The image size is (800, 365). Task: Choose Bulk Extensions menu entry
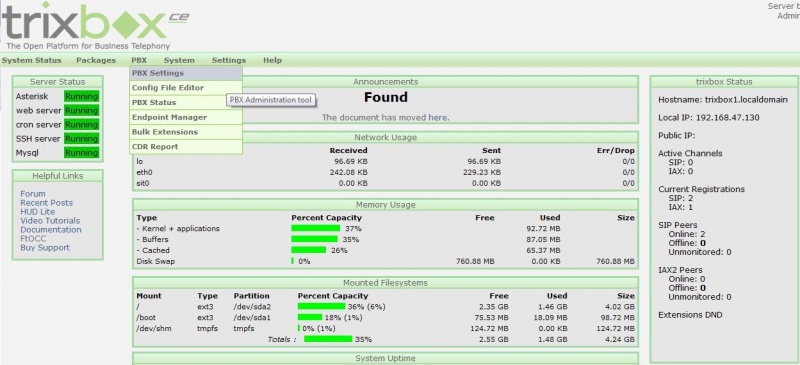(186, 132)
